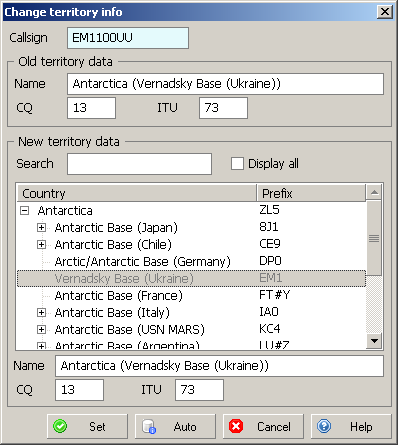This screenshot has width=398, height=445.
Task: Sort by the Country column header
Action: 137,193
